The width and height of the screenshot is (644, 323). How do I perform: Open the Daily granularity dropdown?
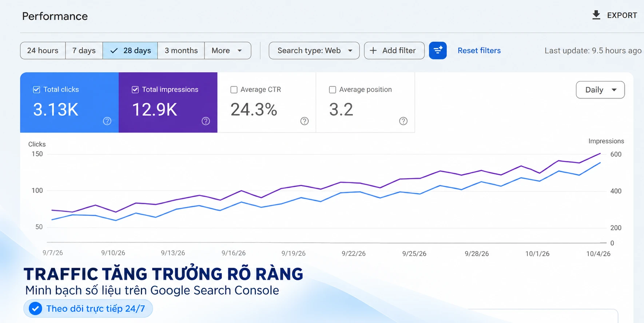point(600,90)
